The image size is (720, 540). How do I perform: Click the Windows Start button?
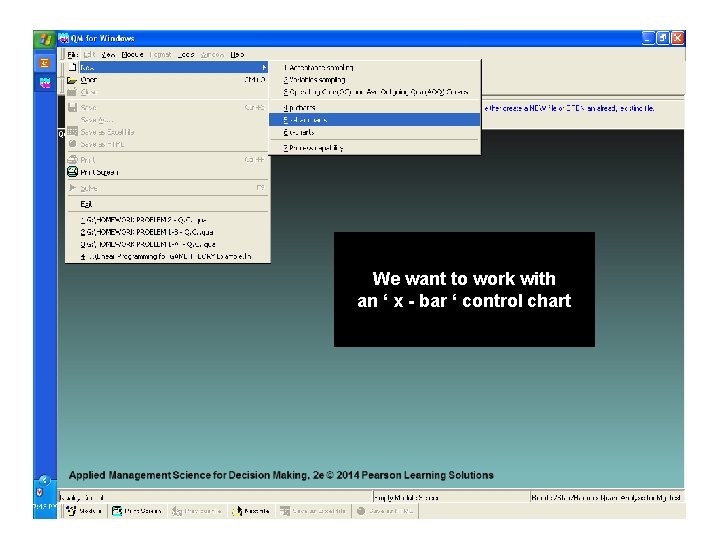click(45, 39)
